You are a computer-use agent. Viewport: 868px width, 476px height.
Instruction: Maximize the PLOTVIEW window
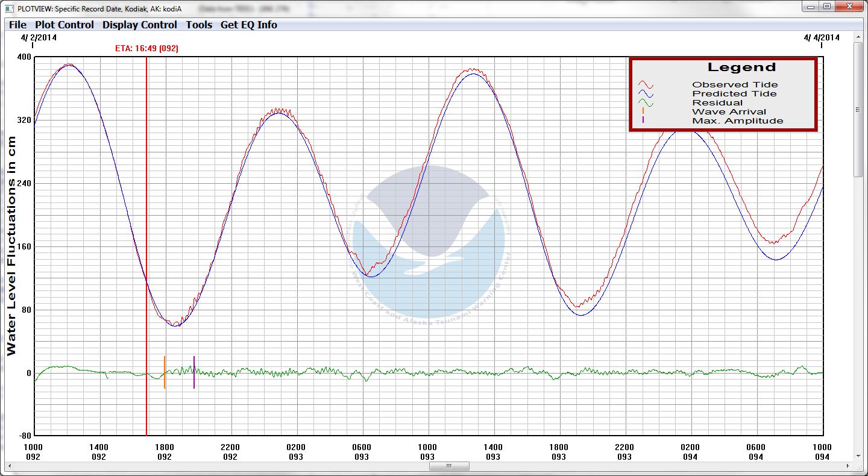pos(827,6)
